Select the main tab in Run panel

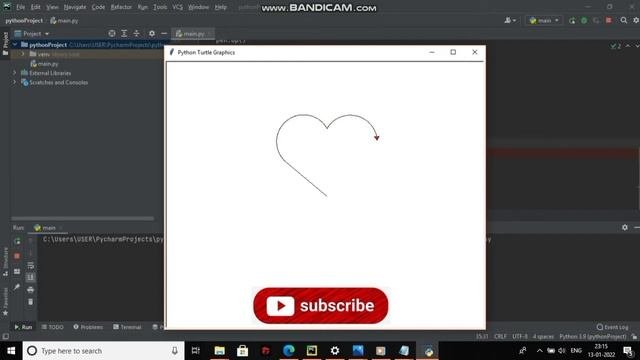coord(48,228)
